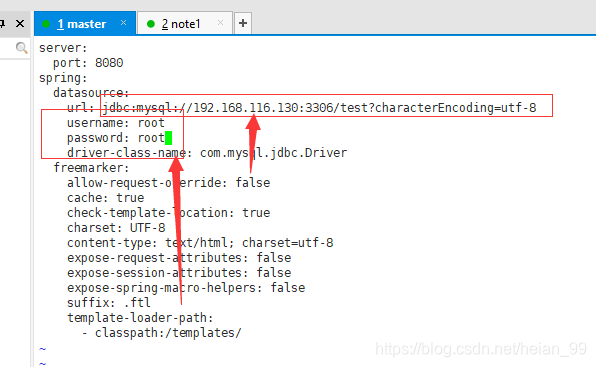596x367 pixels.
Task: Click 'allow-request-override: false' line
Action: pos(168,183)
